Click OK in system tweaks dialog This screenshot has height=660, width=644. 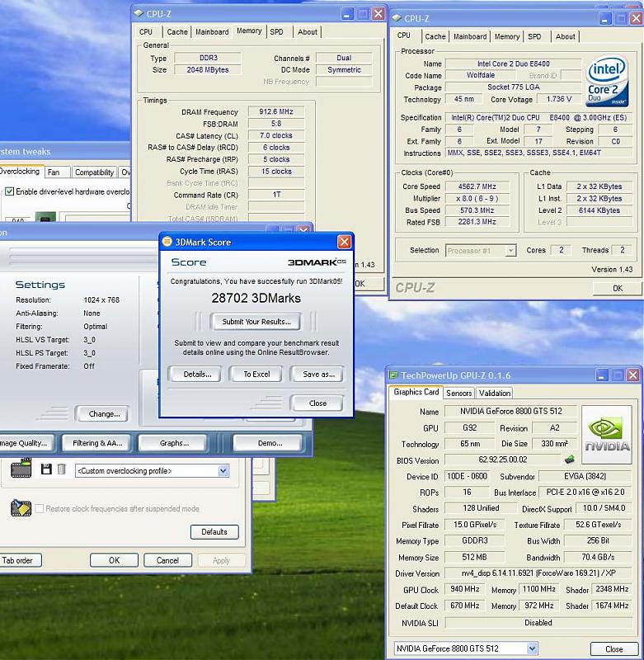click(114, 560)
